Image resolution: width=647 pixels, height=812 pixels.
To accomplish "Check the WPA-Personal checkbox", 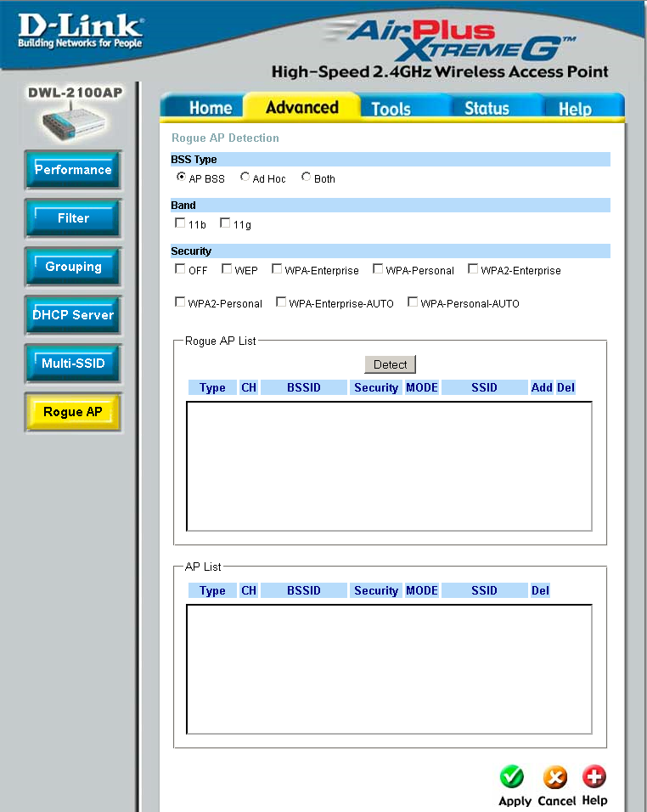I will (x=378, y=268).
